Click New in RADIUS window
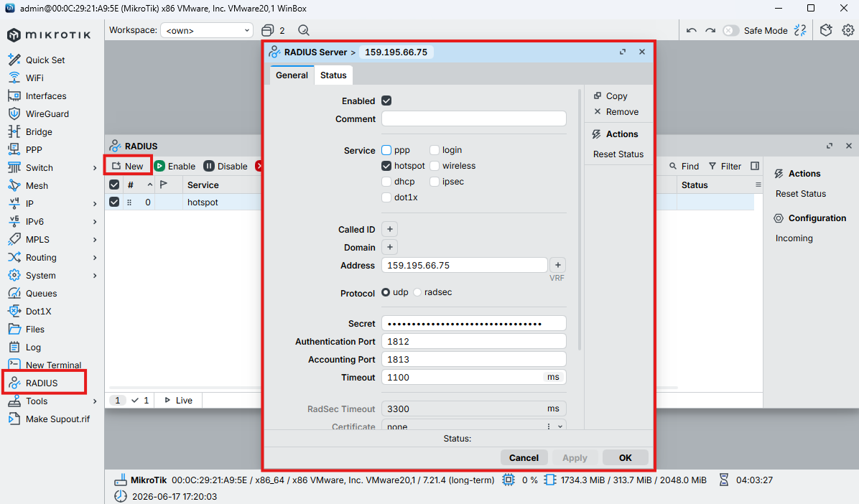Image resolution: width=859 pixels, height=504 pixels. (128, 166)
